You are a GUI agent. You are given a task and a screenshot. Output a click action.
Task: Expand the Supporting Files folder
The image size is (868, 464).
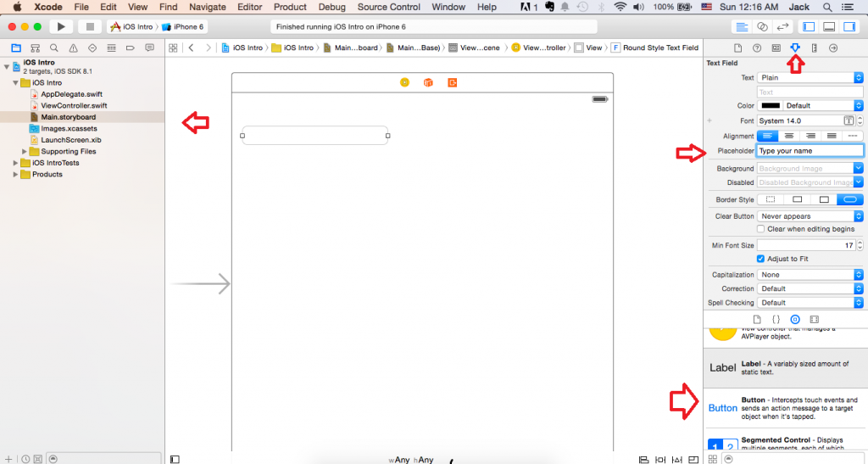25,151
